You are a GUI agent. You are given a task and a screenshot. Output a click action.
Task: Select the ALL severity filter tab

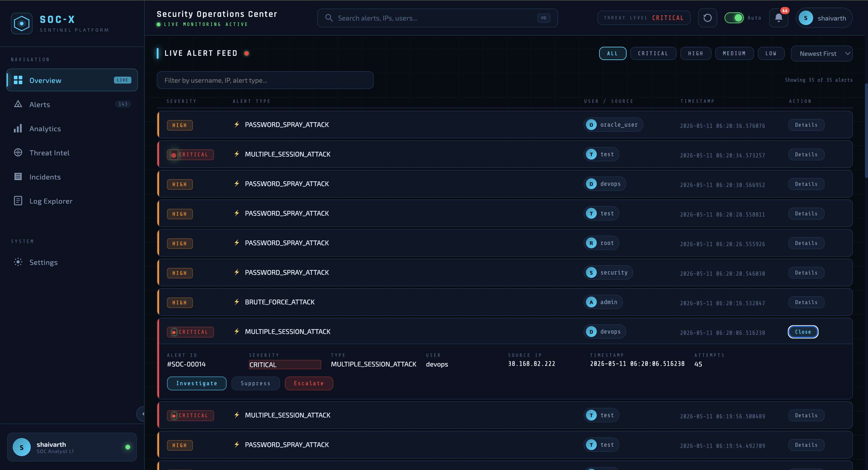[x=613, y=53]
